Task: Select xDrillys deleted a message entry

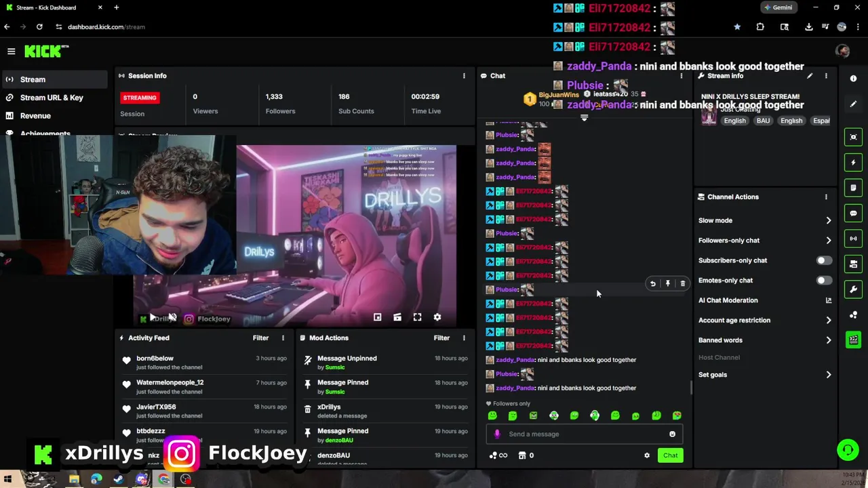Action: [385, 411]
